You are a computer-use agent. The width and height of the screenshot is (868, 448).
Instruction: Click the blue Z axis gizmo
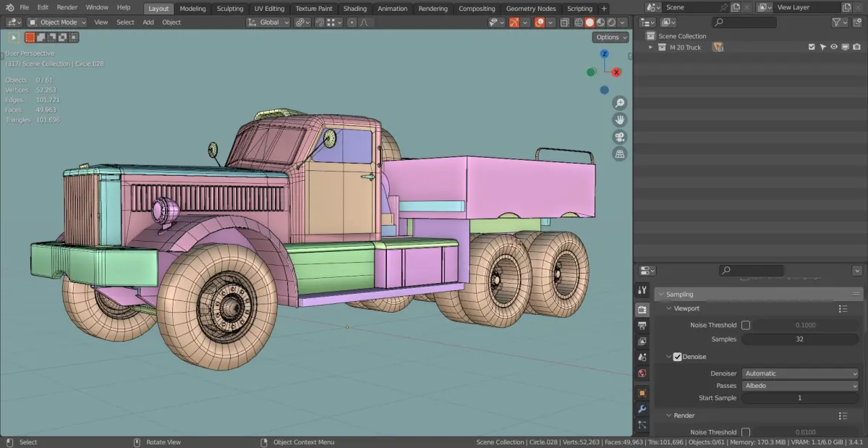coord(604,54)
